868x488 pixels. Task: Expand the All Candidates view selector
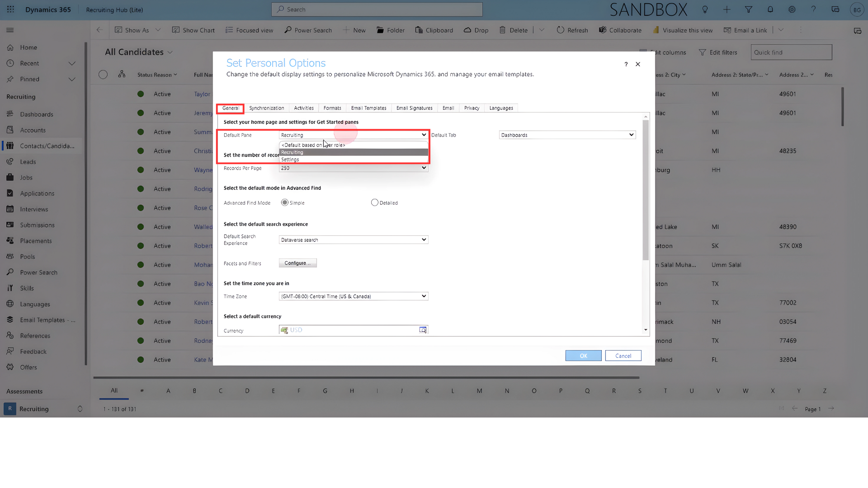click(x=170, y=52)
